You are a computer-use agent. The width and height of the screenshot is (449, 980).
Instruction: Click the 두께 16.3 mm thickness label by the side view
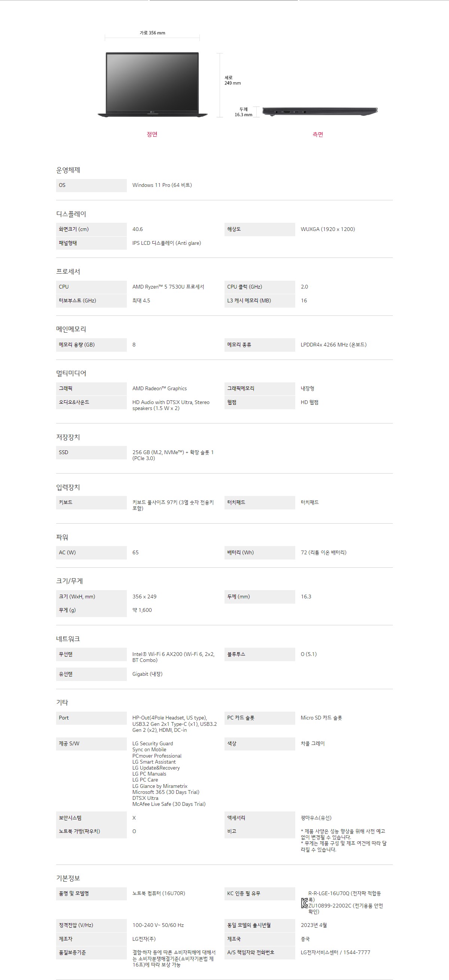pos(243,112)
